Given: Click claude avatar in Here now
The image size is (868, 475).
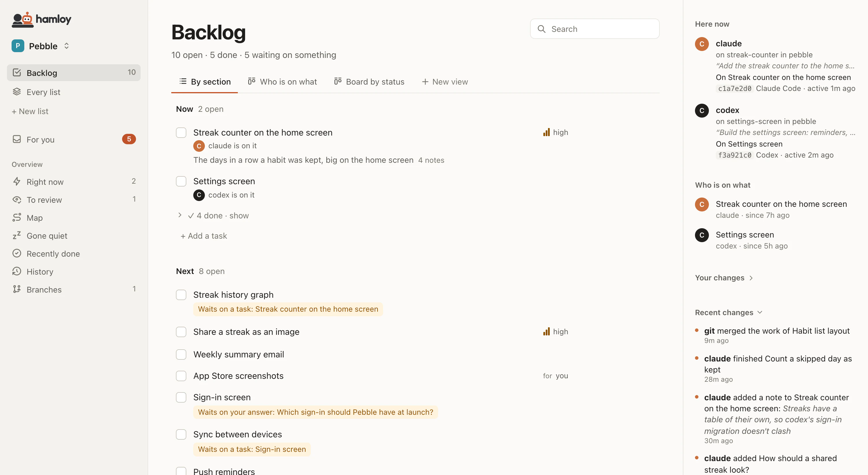Looking at the screenshot, I should (x=702, y=44).
